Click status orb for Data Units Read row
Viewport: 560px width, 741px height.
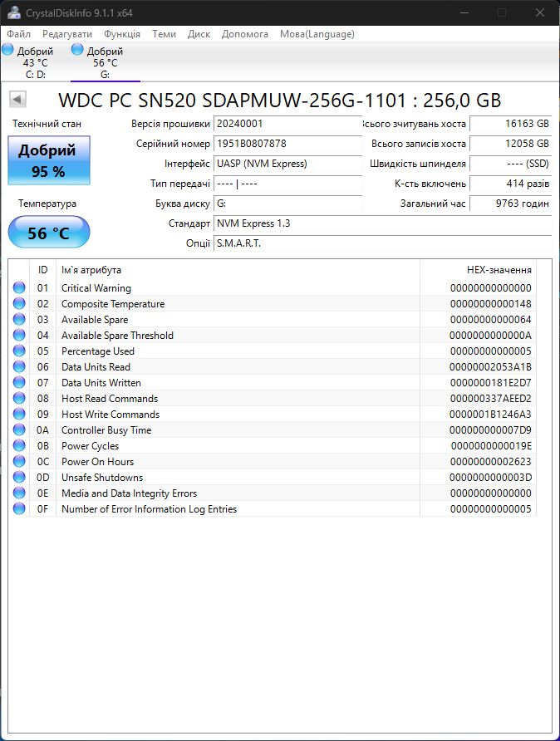[x=19, y=366]
